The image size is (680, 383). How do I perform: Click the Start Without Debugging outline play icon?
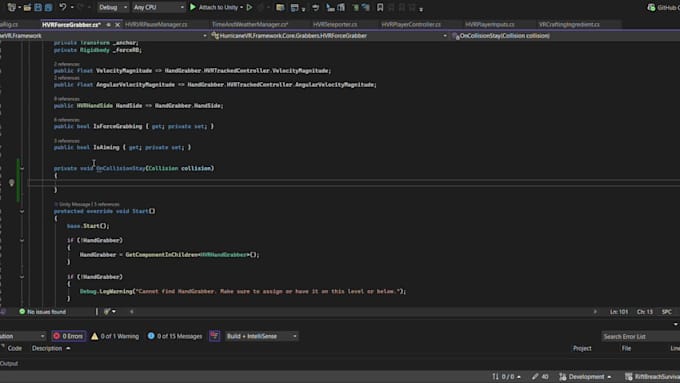pyautogui.click(x=249, y=7)
